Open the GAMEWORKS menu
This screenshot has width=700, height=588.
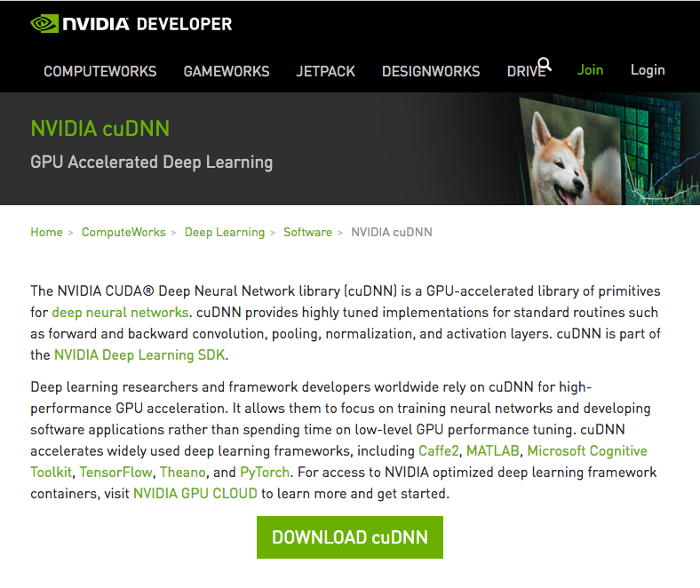[227, 71]
